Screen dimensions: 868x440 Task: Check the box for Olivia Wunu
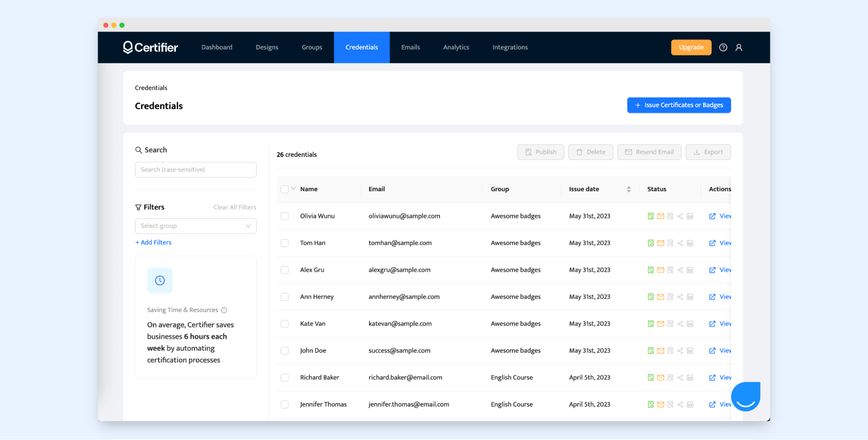[x=284, y=216]
